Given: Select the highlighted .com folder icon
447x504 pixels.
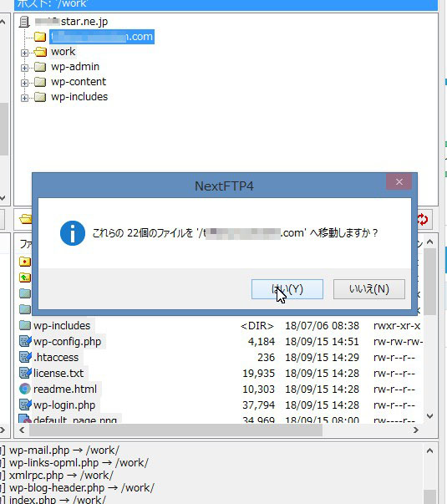Looking at the screenshot, I should point(40,37).
